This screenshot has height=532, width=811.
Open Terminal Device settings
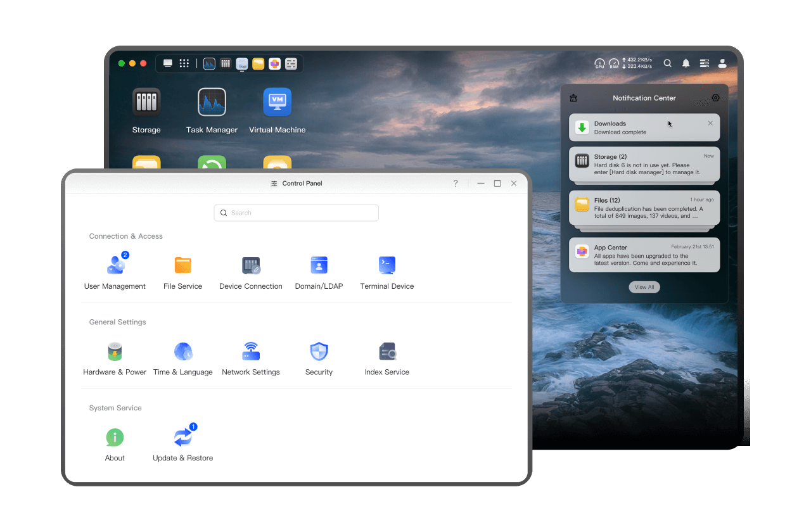pos(386,265)
